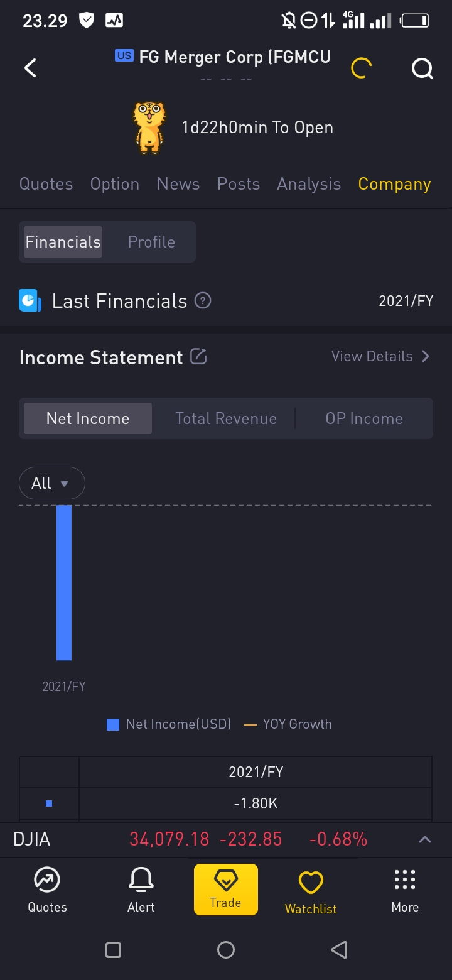This screenshot has width=452, height=980.
Task: Open the More grid icon
Action: [x=405, y=888]
